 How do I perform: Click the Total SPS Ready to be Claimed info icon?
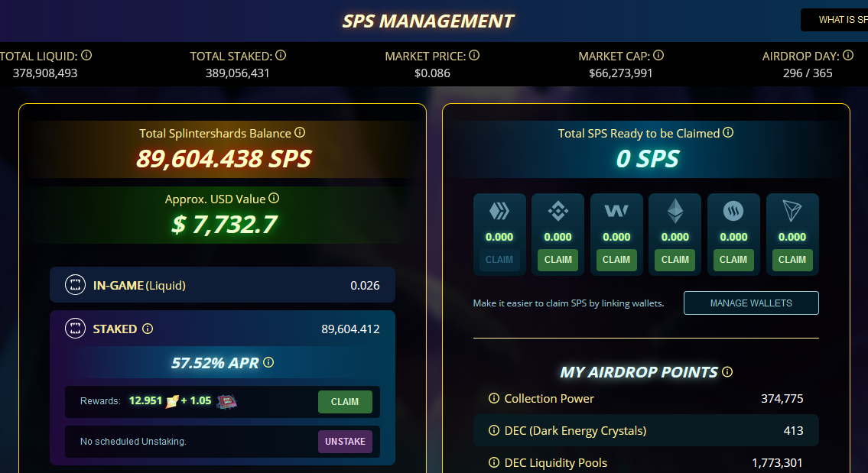[729, 132]
